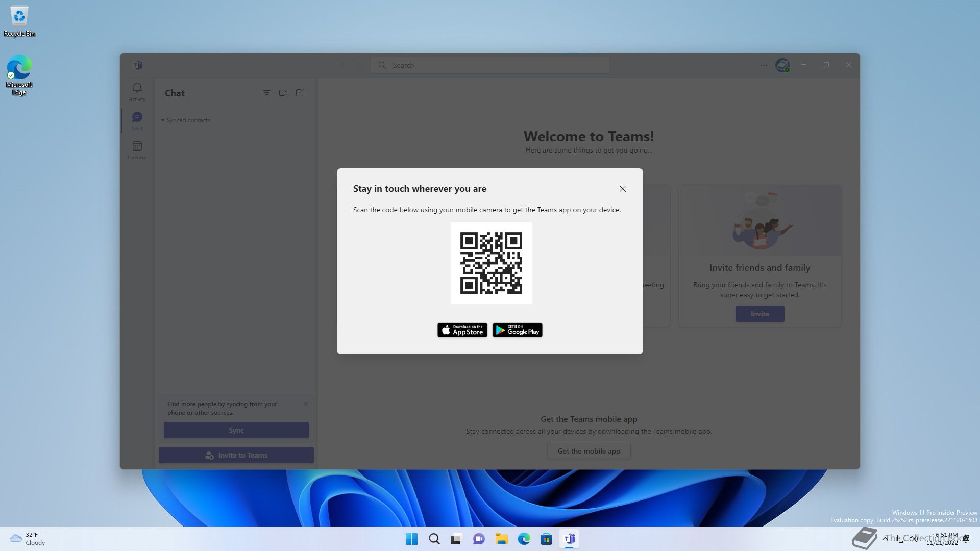Image resolution: width=980 pixels, height=551 pixels.
Task: Open the Activity bell in sidebar
Action: point(137,92)
